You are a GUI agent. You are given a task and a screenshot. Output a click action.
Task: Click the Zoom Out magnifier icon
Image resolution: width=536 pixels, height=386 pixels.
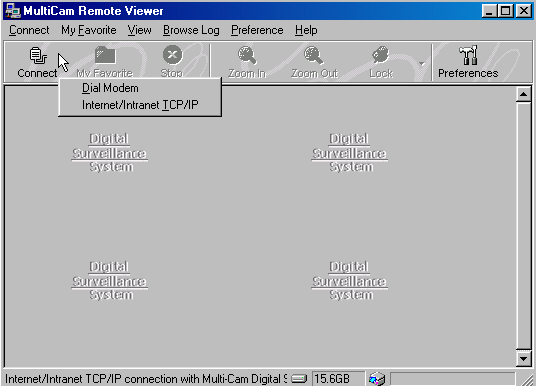point(313,55)
